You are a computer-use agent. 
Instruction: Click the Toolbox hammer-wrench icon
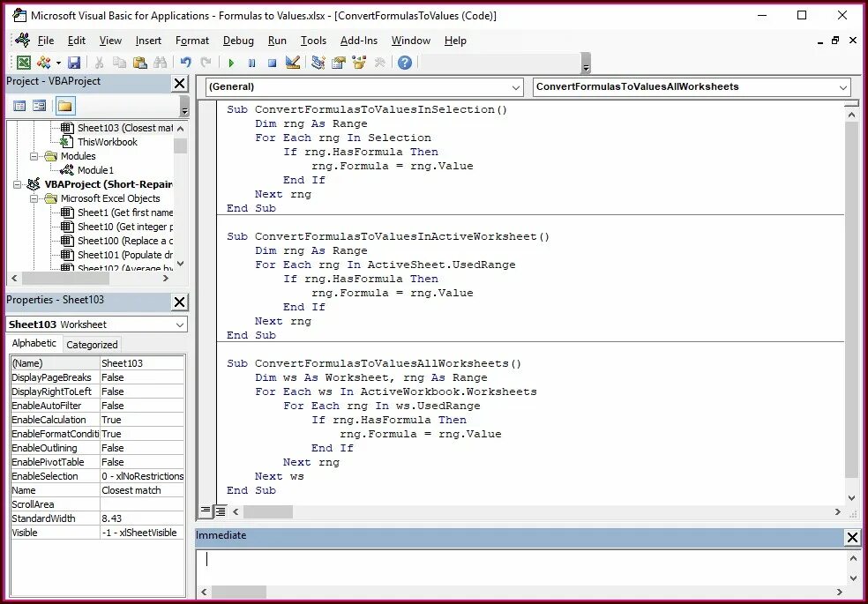[379, 63]
